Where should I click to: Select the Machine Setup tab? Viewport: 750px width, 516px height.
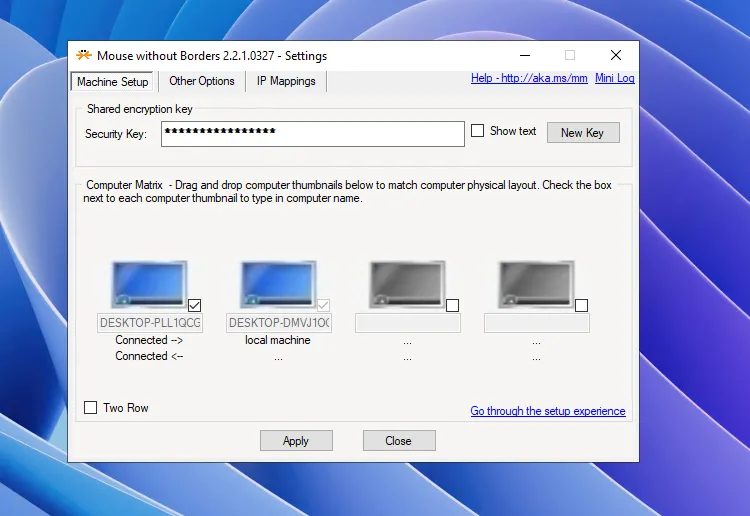coord(112,82)
